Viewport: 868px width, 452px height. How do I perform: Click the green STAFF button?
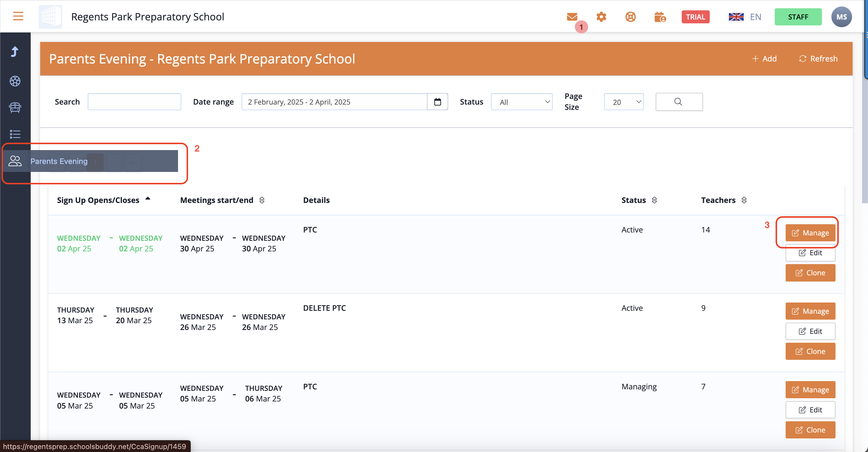(798, 17)
